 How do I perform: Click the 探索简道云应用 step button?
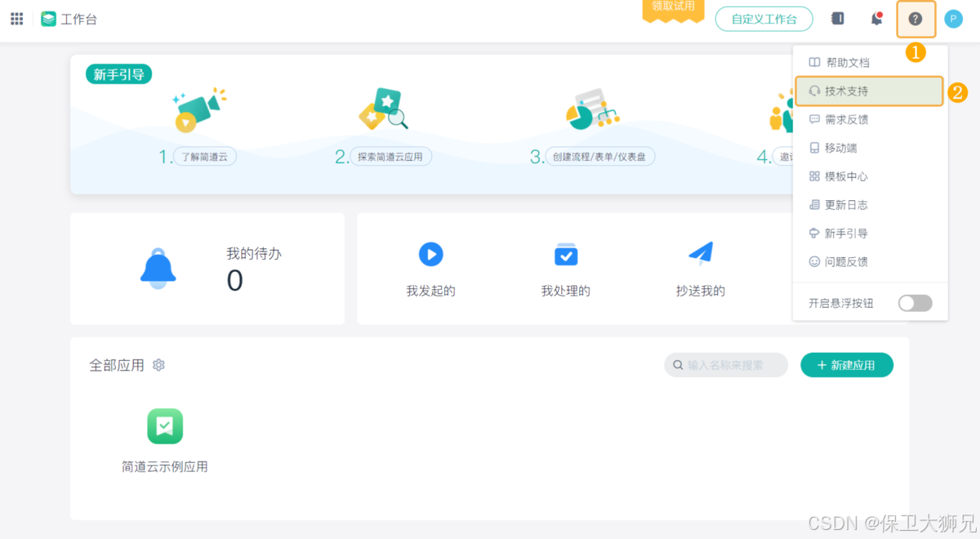click(390, 157)
